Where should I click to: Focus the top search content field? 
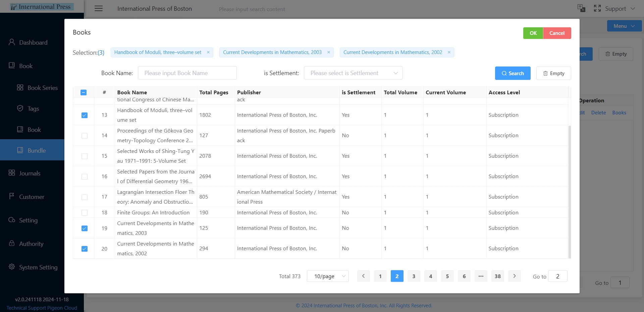pos(252,9)
